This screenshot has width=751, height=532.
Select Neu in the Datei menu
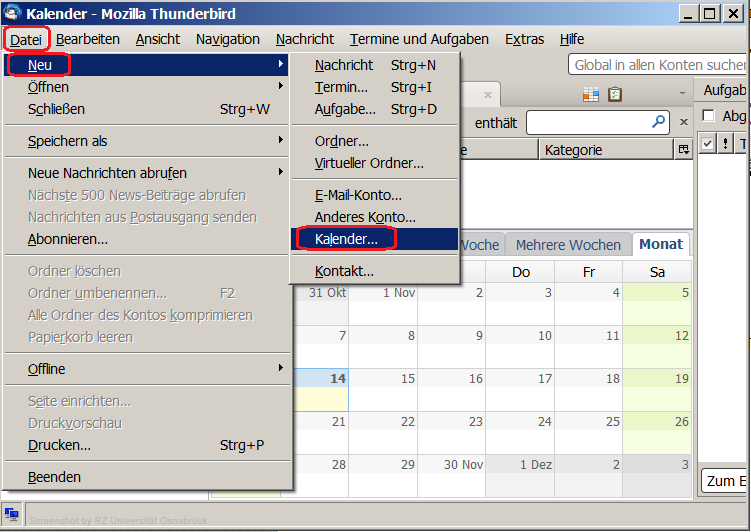pos(147,65)
